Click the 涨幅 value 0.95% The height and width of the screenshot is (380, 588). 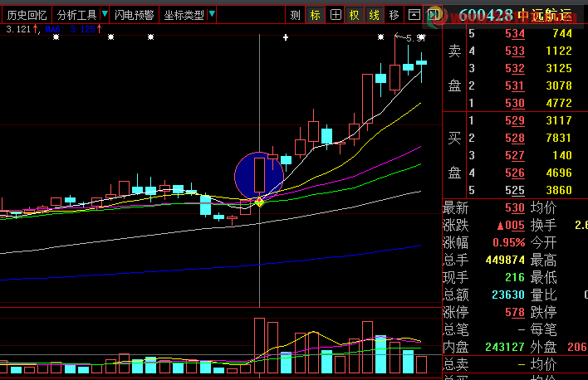[x=508, y=243]
